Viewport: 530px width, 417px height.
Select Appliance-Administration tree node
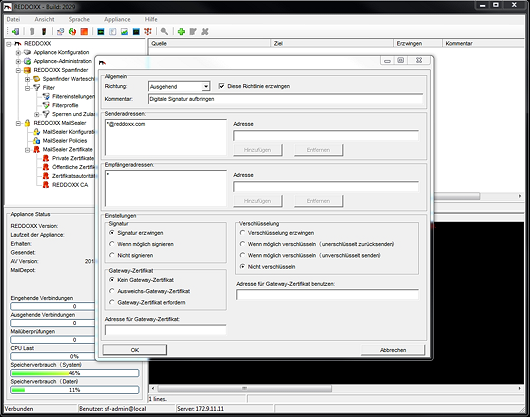click(x=63, y=61)
